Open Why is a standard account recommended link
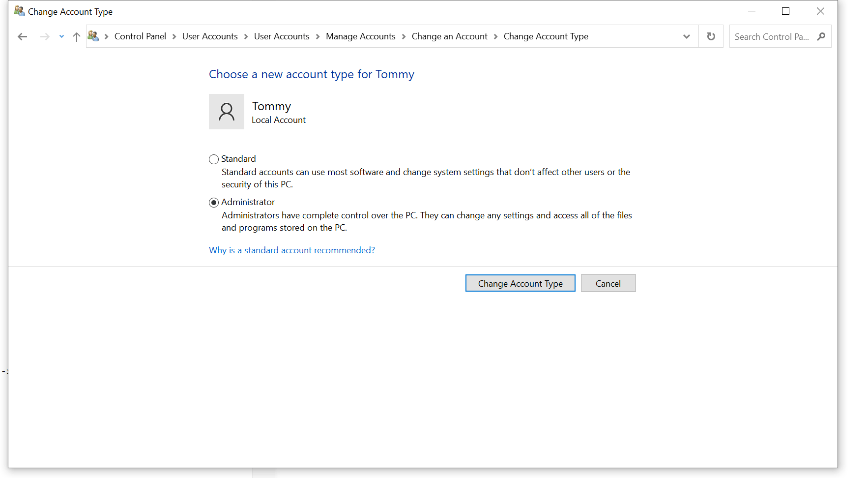Image resolution: width=868 pixels, height=478 pixels. click(x=292, y=250)
